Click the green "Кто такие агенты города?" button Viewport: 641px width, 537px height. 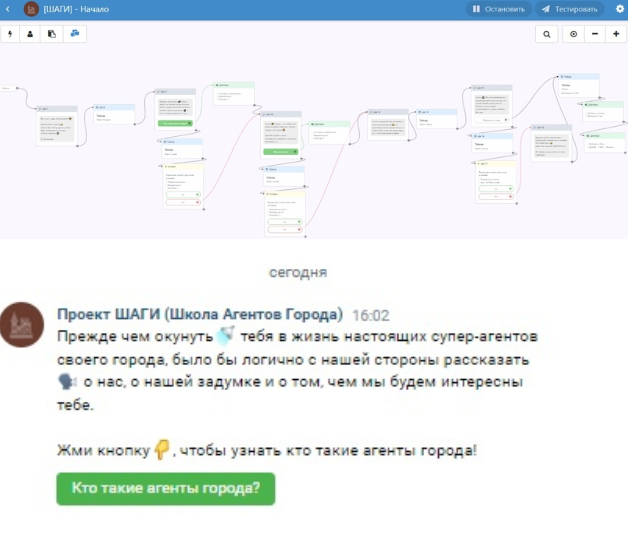click(x=166, y=489)
